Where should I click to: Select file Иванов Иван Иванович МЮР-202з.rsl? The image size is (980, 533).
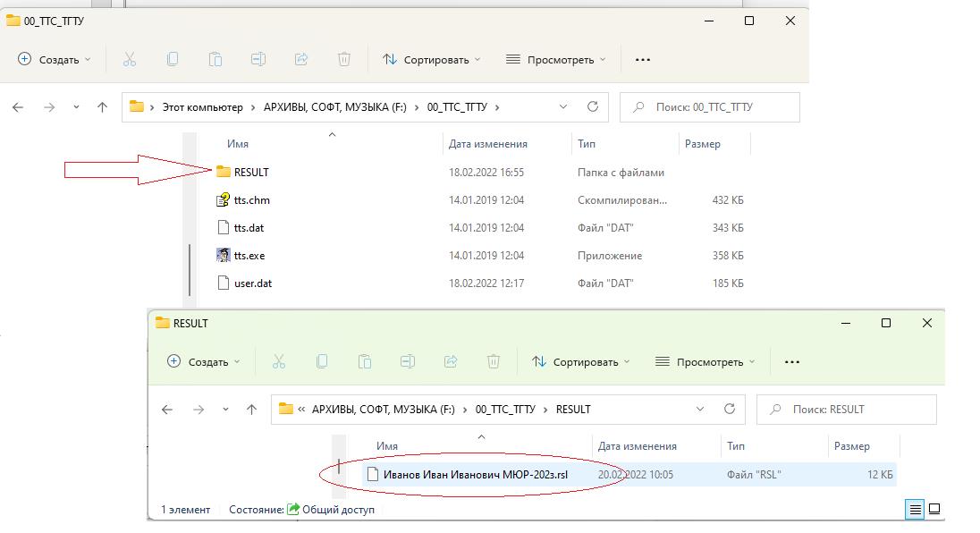tap(629, 475)
